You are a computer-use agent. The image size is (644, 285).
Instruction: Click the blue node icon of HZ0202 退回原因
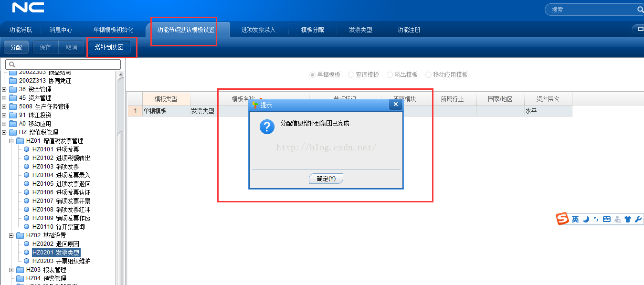pos(27,244)
